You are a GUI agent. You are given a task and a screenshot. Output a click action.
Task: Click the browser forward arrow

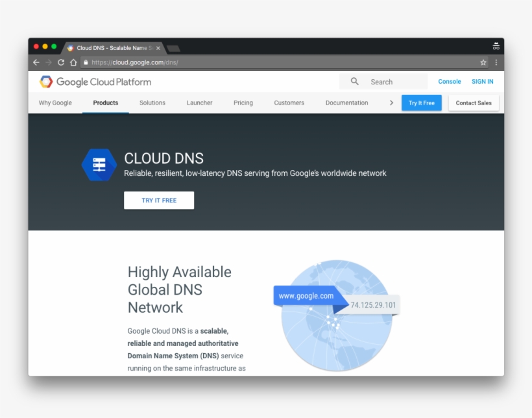(x=49, y=62)
